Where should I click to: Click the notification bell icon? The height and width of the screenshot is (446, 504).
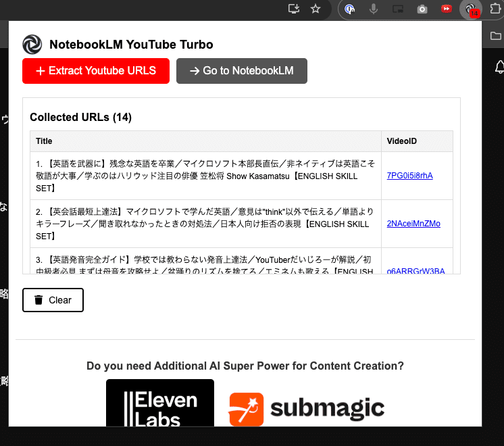tap(499, 67)
